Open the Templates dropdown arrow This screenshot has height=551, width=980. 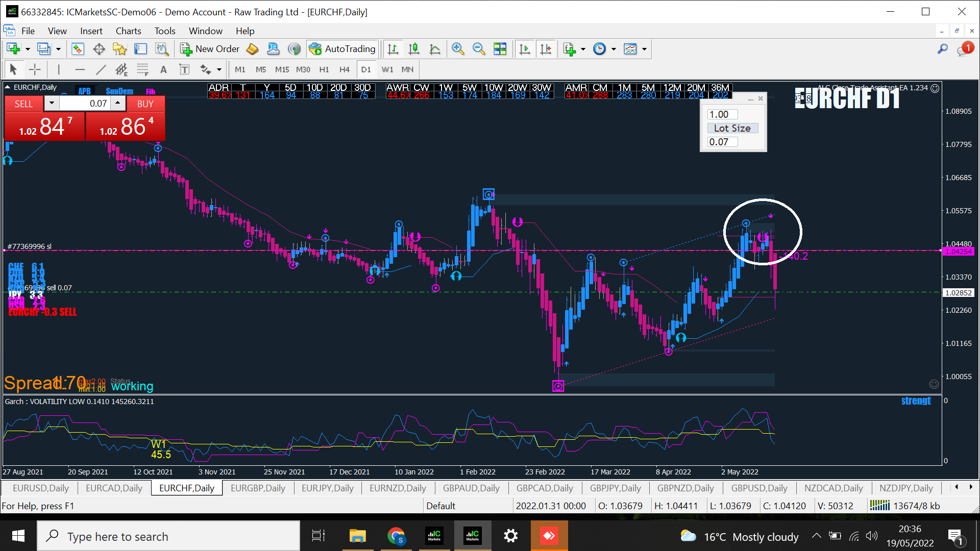click(644, 49)
